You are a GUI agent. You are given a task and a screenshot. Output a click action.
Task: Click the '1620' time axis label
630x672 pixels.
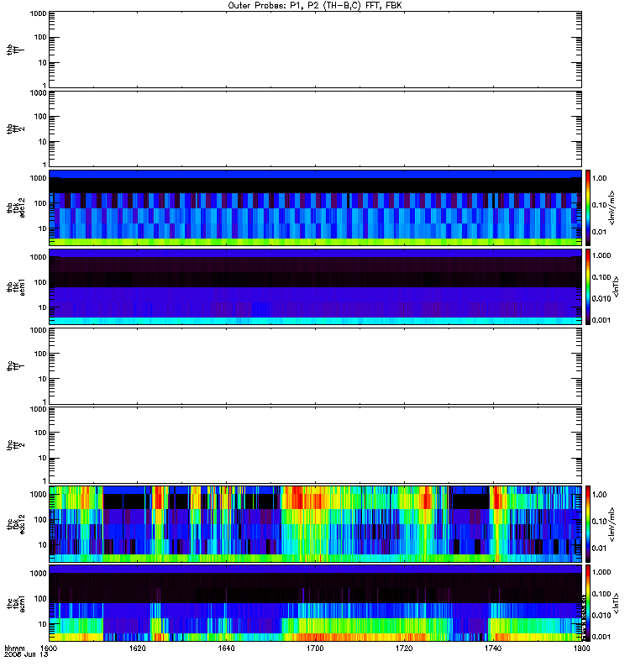(138, 648)
